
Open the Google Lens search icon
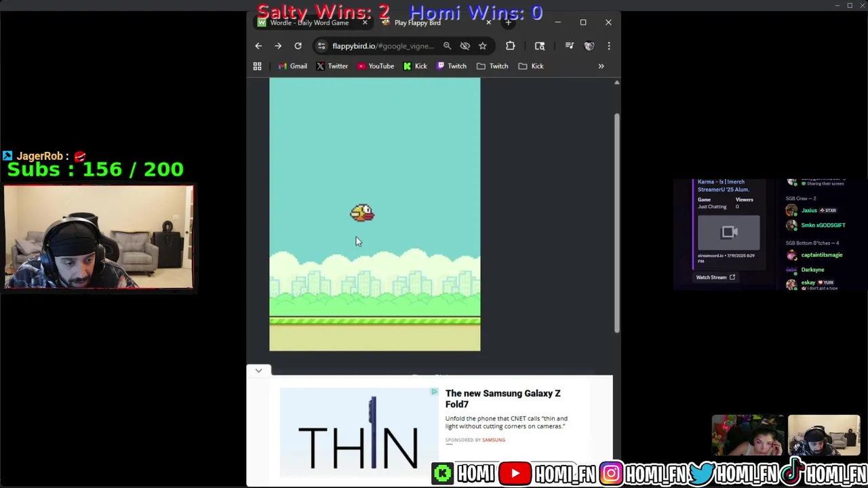[540, 46]
